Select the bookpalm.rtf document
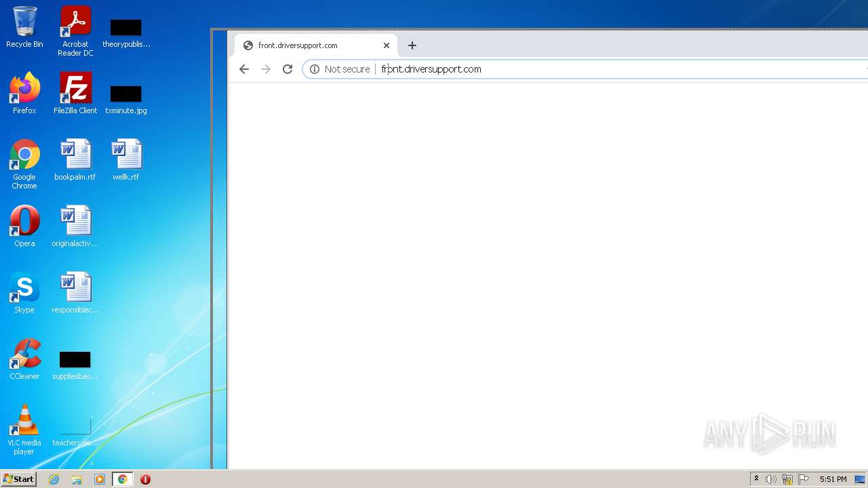This screenshot has width=868, height=488. tap(75, 160)
